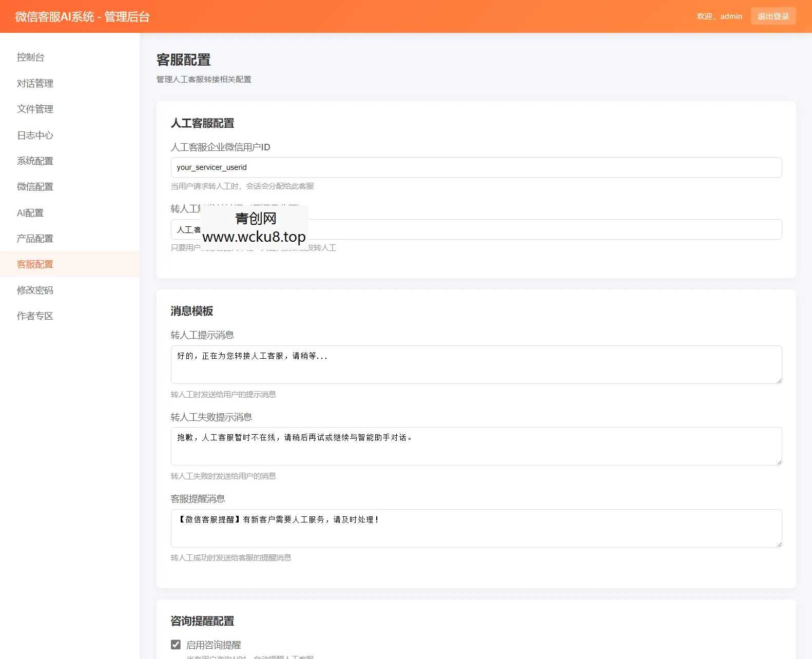Click the hint 转人工时发送给用户的提示消息
The height and width of the screenshot is (659, 812).
click(223, 394)
